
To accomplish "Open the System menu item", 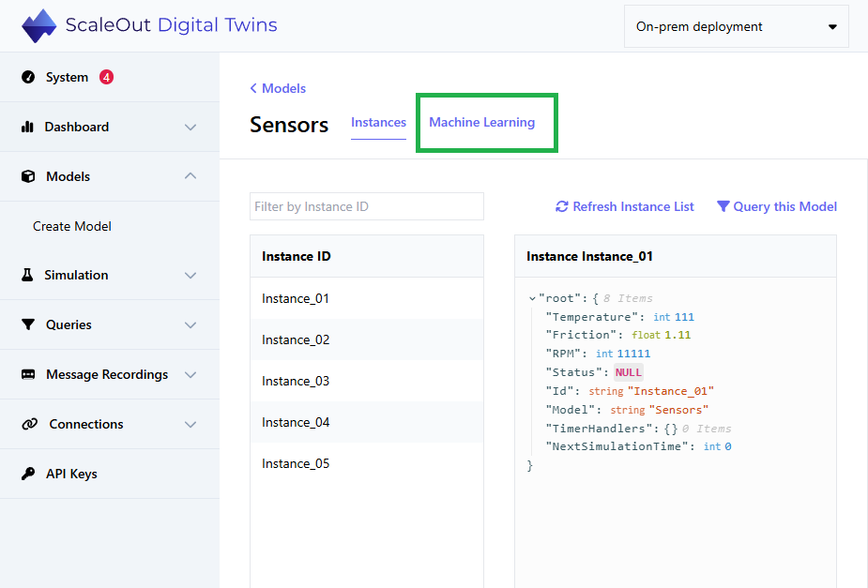I will click(110, 77).
